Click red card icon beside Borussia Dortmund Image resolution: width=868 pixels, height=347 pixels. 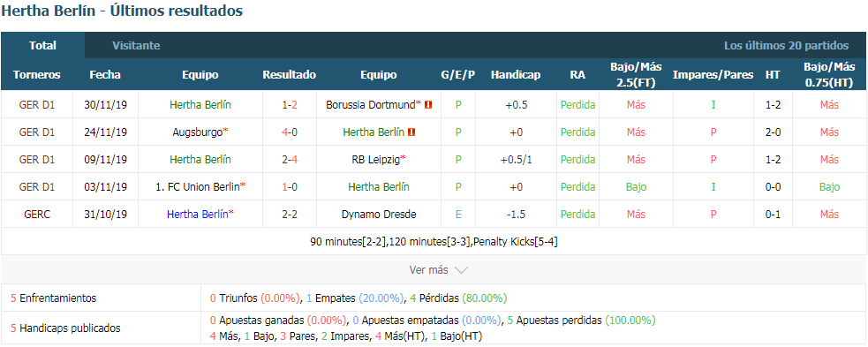tap(428, 104)
